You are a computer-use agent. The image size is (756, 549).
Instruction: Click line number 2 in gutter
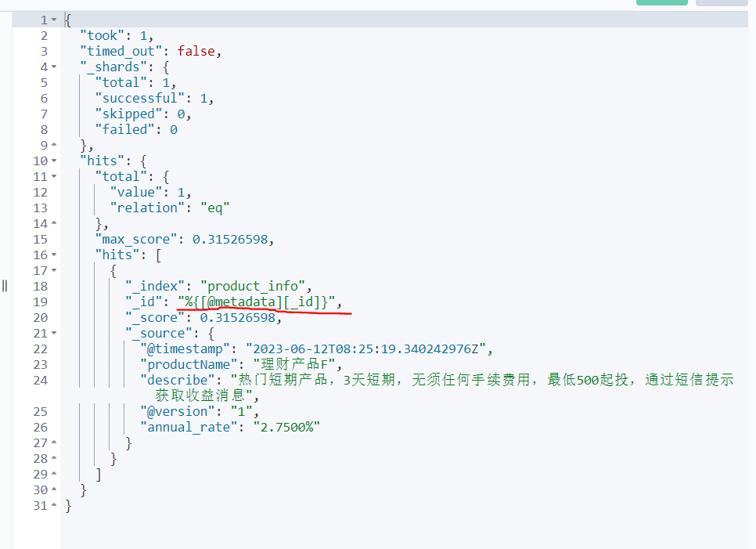44,36
